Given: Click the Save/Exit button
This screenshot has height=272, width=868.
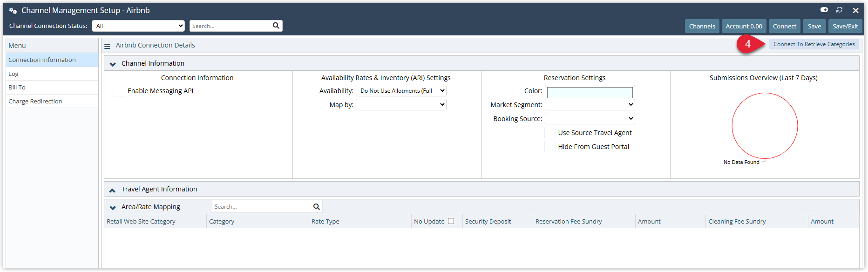Looking at the screenshot, I should 845,26.
